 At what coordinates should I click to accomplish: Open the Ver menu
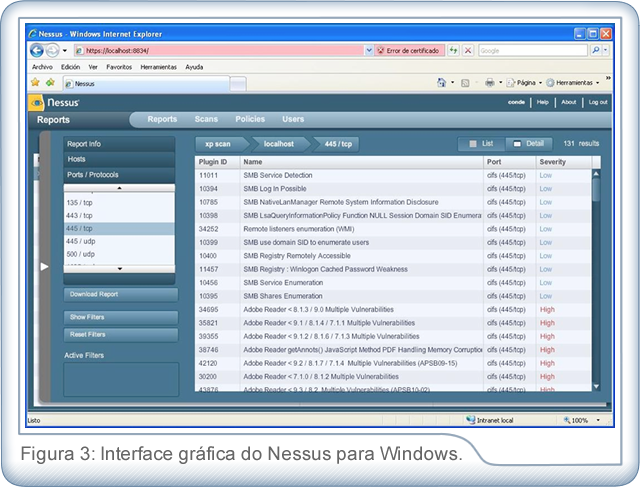(93, 67)
